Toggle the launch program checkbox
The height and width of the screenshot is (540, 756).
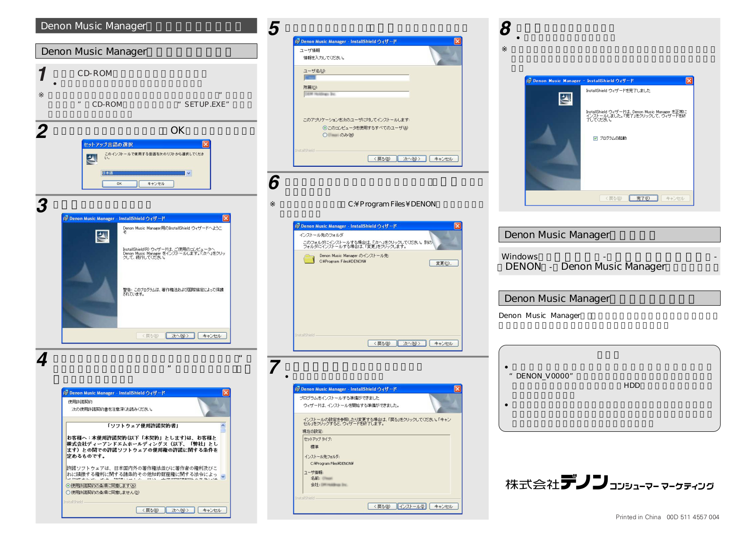595,138
